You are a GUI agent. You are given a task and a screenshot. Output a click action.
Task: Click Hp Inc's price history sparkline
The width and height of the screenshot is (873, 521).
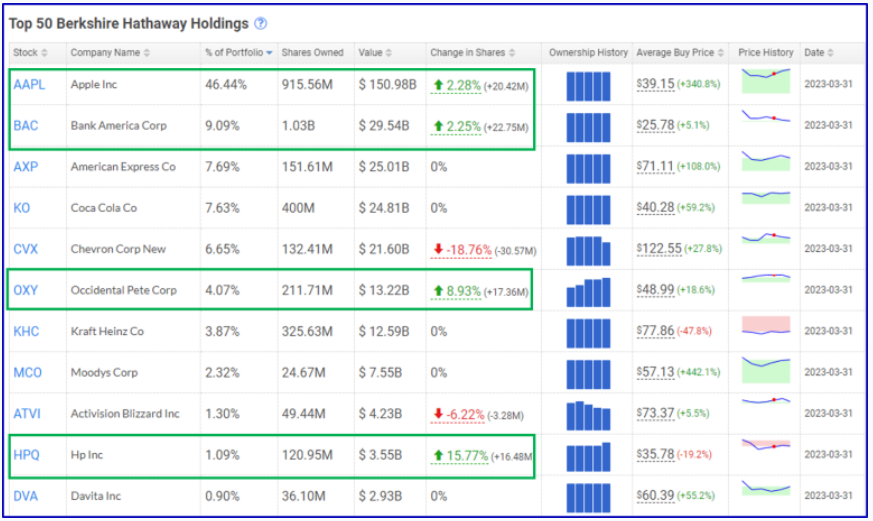pos(766,445)
